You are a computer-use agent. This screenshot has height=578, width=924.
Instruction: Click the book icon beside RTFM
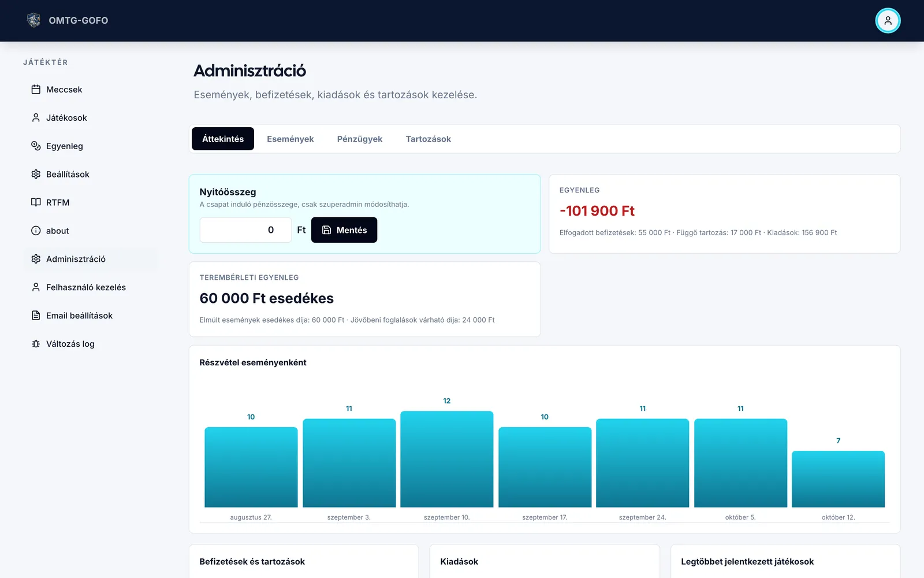[x=36, y=202]
